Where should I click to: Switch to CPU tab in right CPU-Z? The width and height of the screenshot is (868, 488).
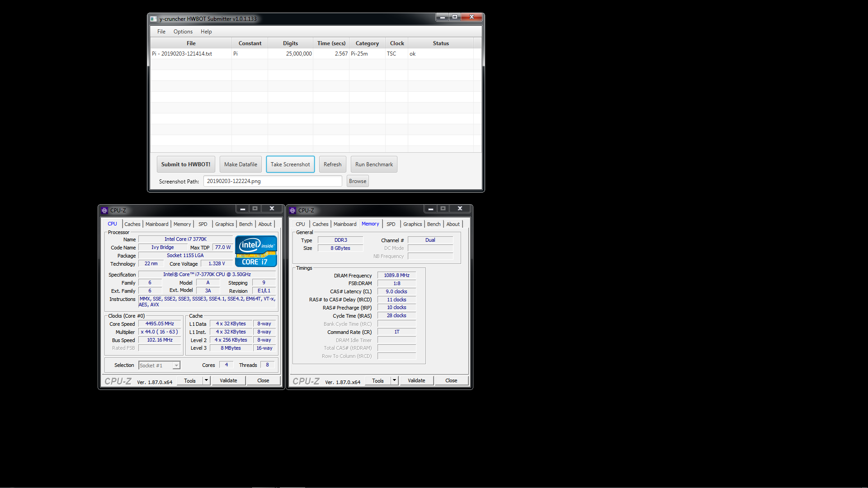coord(300,224)
